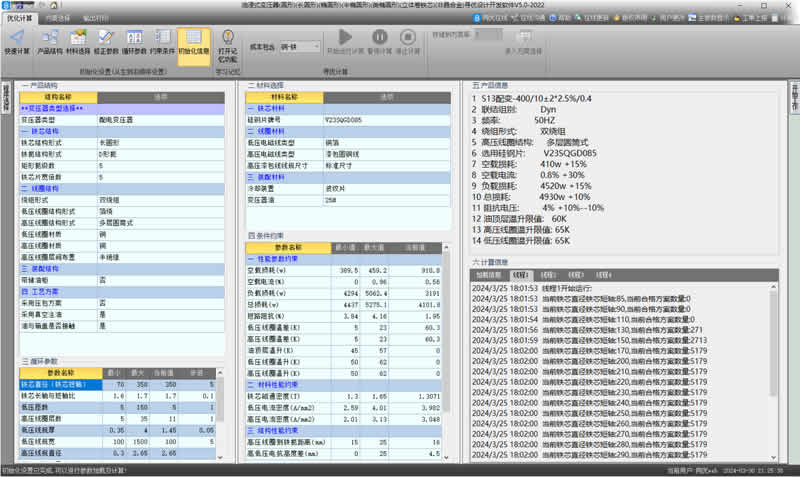This screenshot has height=477, width=800.
Task: Open the third ribbon tab
Action: (96, 18)
